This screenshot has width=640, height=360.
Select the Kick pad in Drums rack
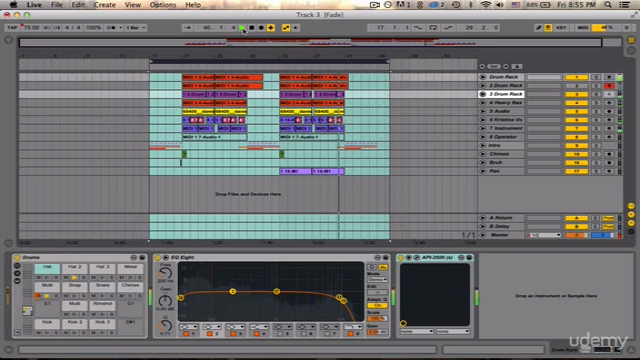(x=47, y=323)
